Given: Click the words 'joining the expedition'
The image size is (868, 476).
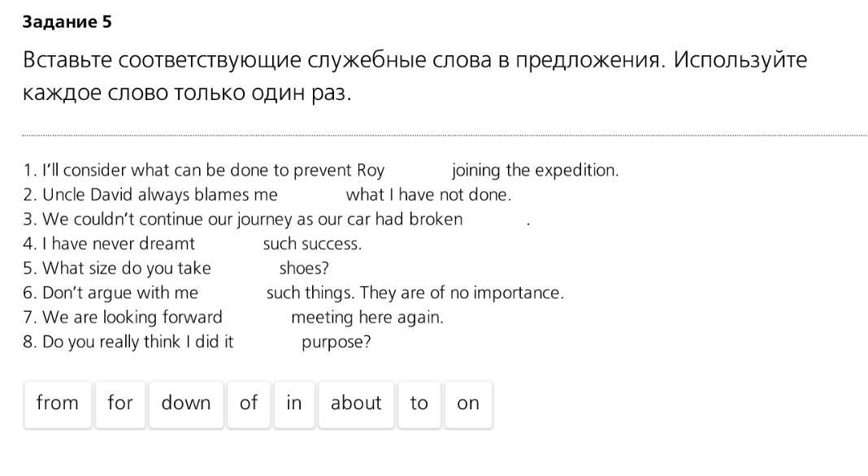Looking at the screenshot, I should (x=535, y=171).
